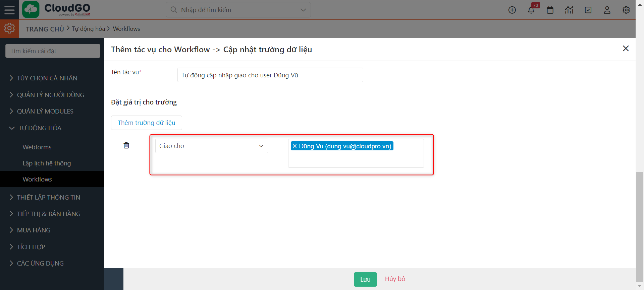Open the user profile icon
This screenshot has height=290, width=644.
607,10
